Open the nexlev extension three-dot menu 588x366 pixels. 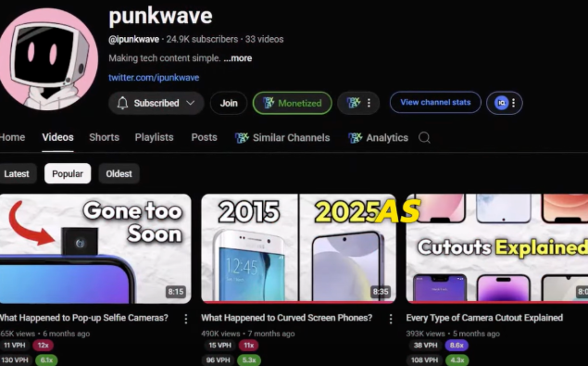[369, 103]
